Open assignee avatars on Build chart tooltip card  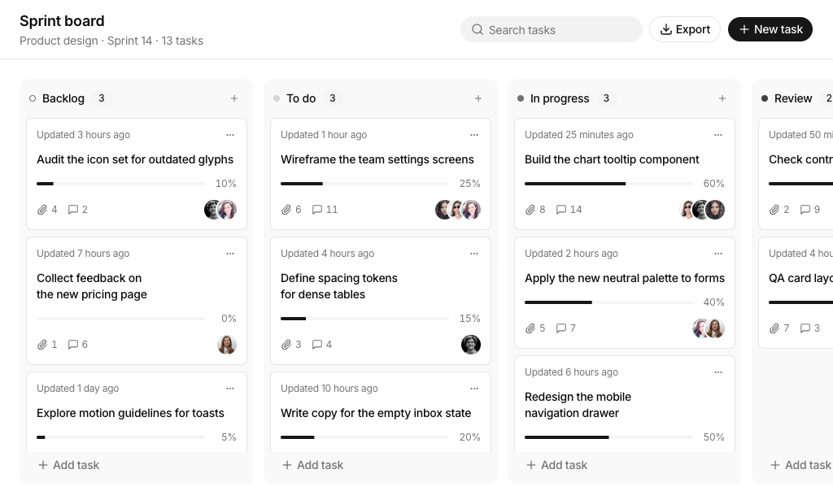(x=702, y=210)
